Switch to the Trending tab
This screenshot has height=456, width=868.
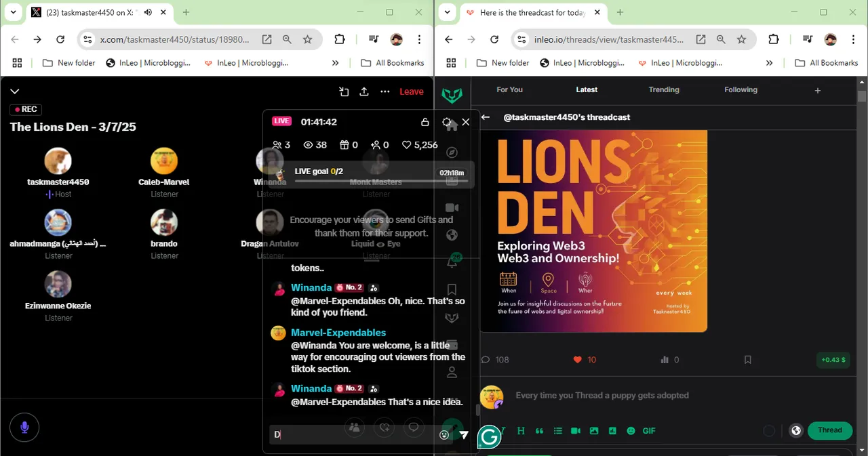pyautogui.click(x=664, y=89)
